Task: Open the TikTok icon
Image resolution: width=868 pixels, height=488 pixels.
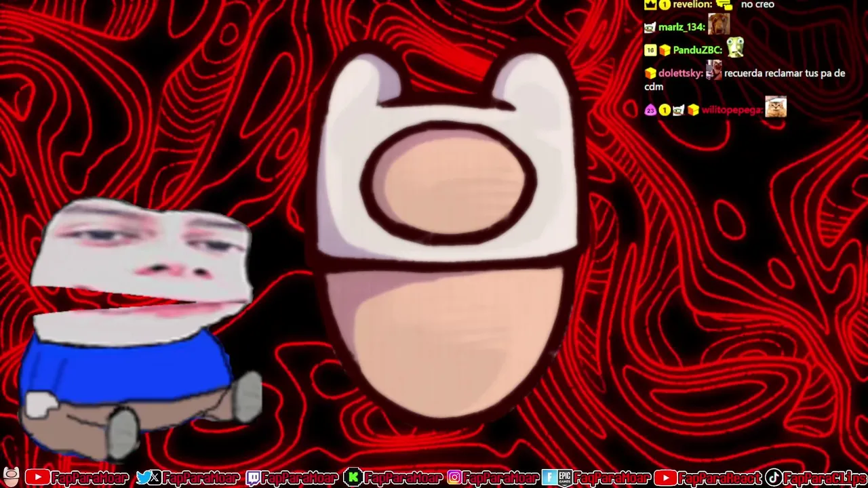Action: click(x=773, y=478)
